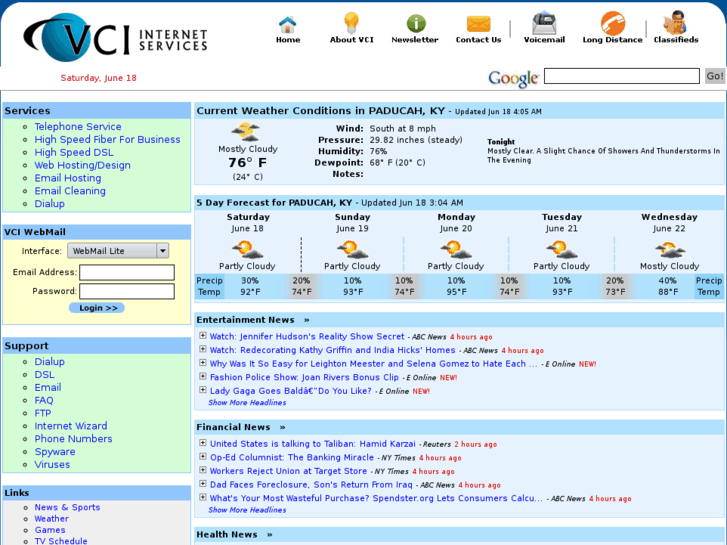This screenshot has height=545, width=727.
Task: Expand the Redecorating Kathy Griffin headline
Action: 203,349
